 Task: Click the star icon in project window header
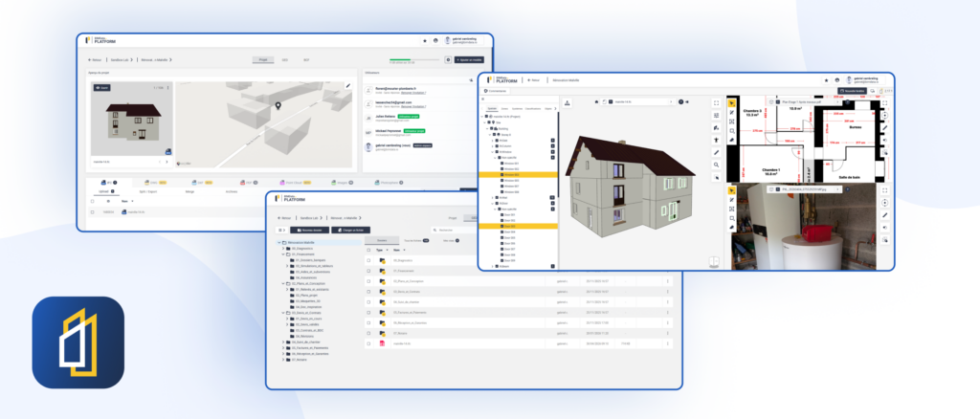point(424,40)
